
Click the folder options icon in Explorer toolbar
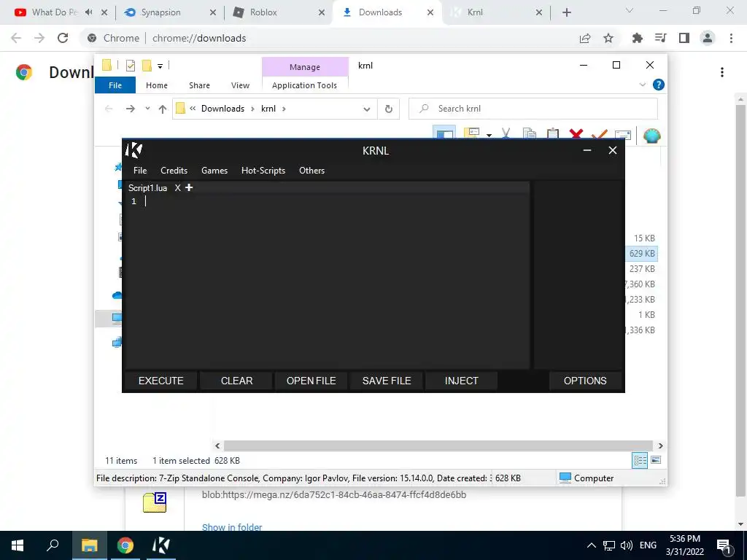point(471,133)
